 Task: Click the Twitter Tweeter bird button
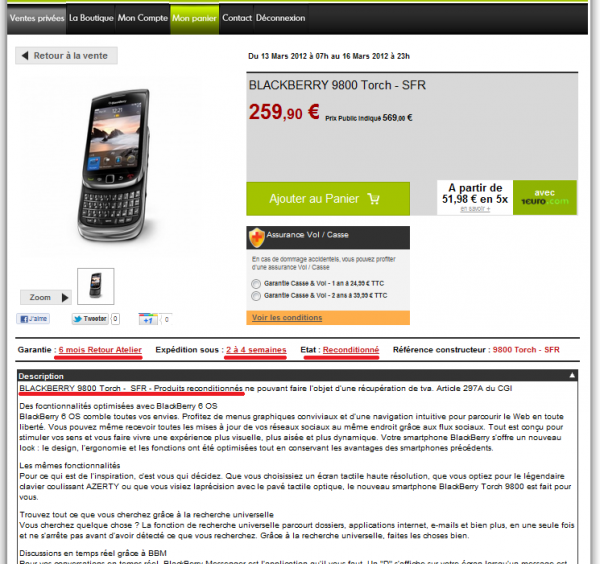click(x=90, y=319)
